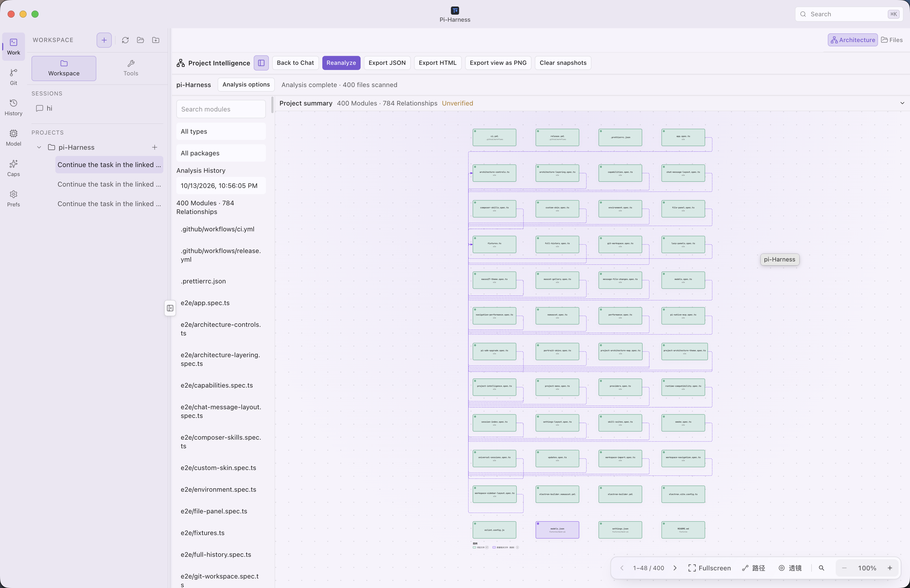
Task: Click the ci.yml node in graph
Action: (494, 138)
